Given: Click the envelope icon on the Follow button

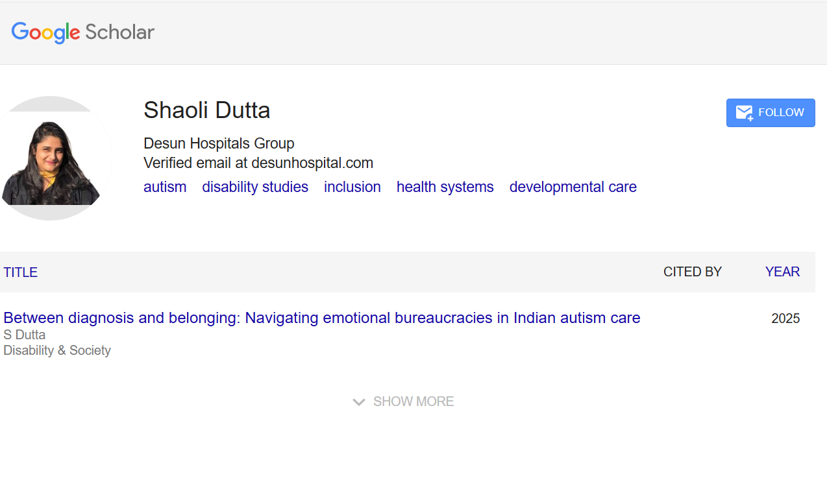Looking at the screenshot, I should click(744, 113).
